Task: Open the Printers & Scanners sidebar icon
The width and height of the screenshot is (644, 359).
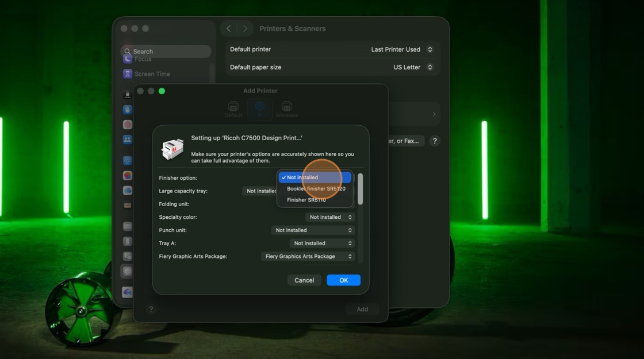Action: [x=127, y=271]
